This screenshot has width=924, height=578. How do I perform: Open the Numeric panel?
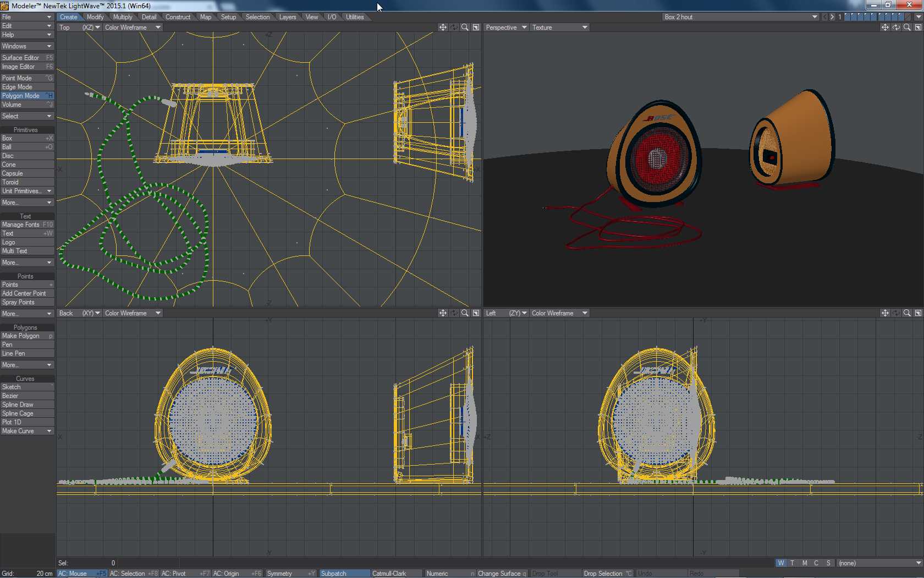coord(450,574)
